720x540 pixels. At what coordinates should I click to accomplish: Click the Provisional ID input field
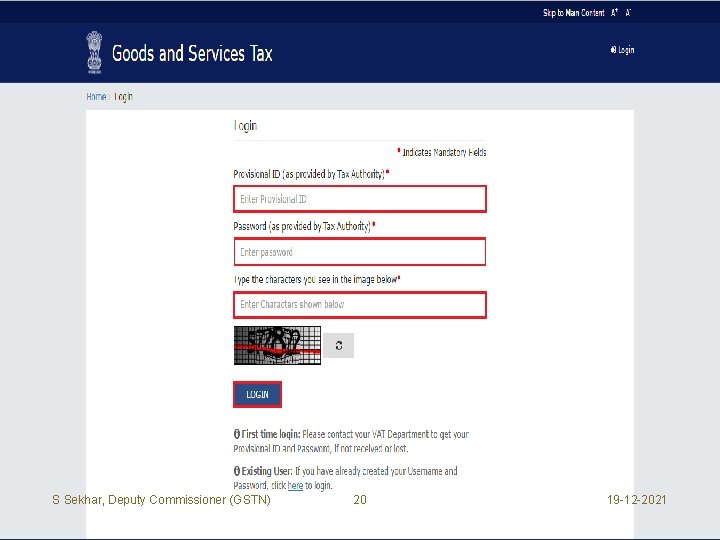click(x=360, y=199)
